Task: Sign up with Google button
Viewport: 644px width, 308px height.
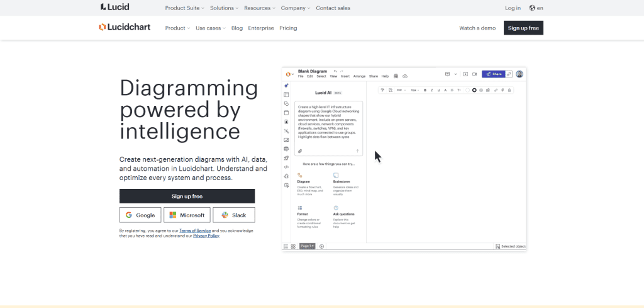Action: pyautogui.click(x=140, y=215)
